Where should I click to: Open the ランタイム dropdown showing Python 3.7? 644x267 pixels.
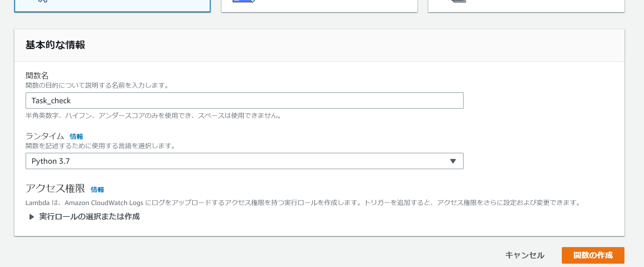coord(244,161)
